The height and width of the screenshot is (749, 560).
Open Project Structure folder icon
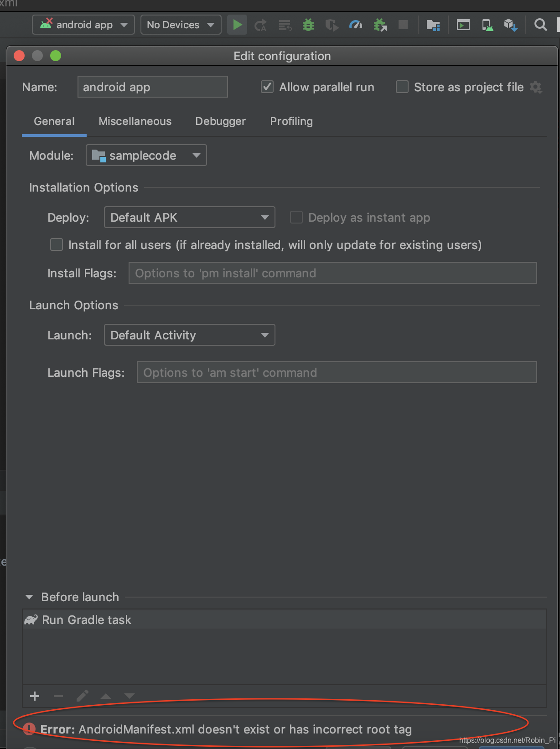point(433,25)
